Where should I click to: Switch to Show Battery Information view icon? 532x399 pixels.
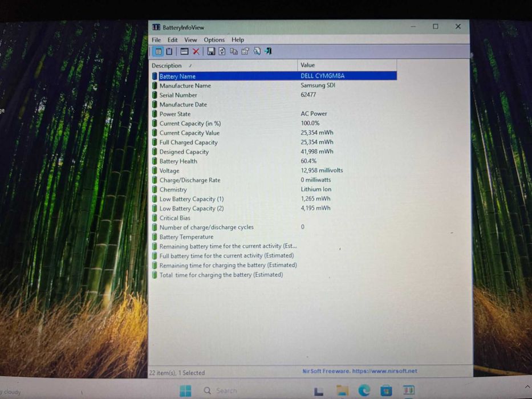[x=158, y=51]
